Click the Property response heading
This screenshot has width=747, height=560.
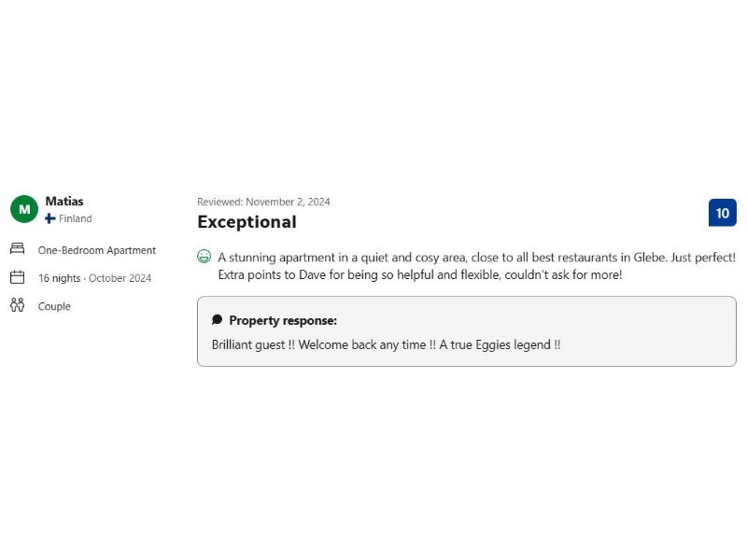click(283, 320)
